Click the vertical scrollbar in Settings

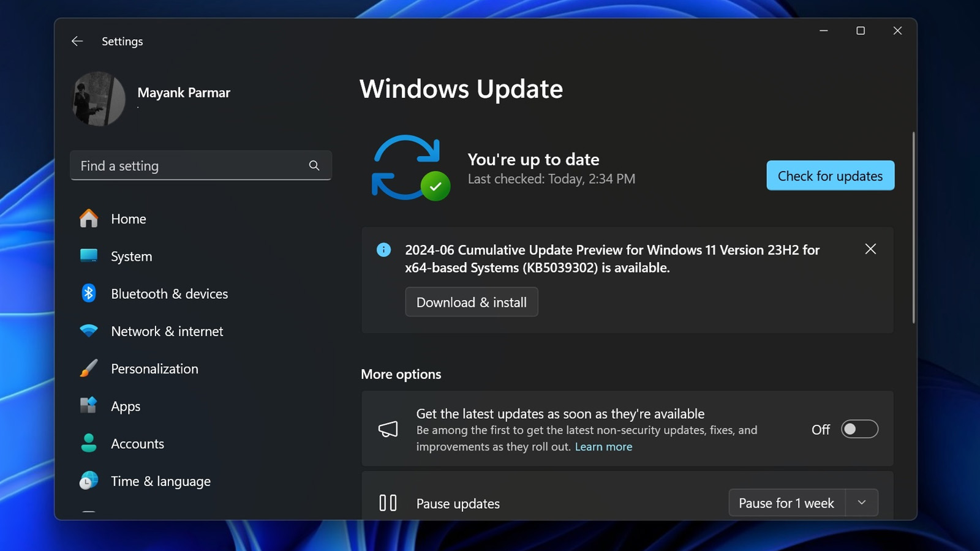click(x=913, y=228)
